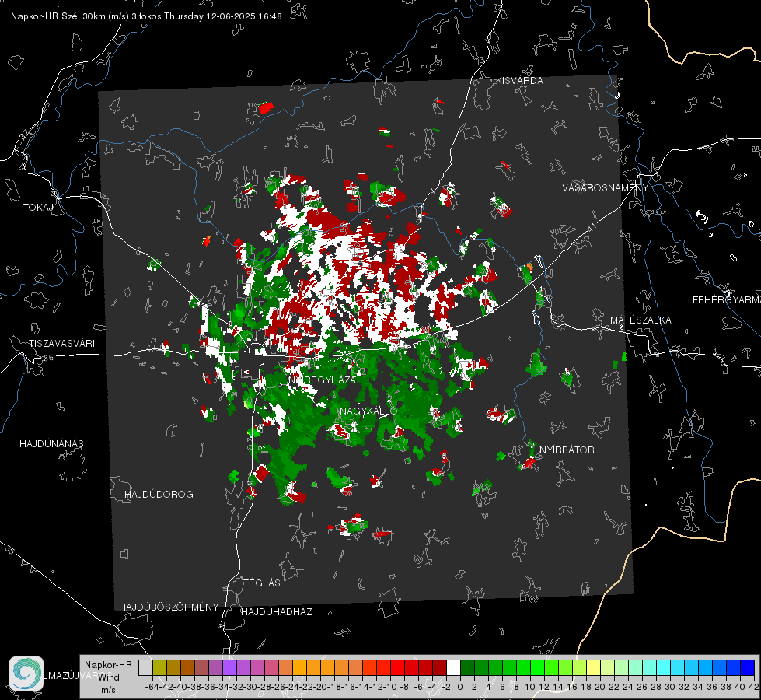Screen dimensions: 761x700
Task: Click the VÁSÁROSNAMÉNY city label
Action: [x=606, y=188]
